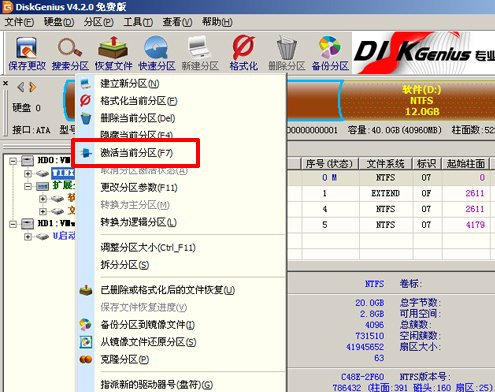Choose 格式化当前分区(F) from context menu
Image resolution: width=495 pixels, height=392 pixels.
pyautogui.click(x=181, y=101)
